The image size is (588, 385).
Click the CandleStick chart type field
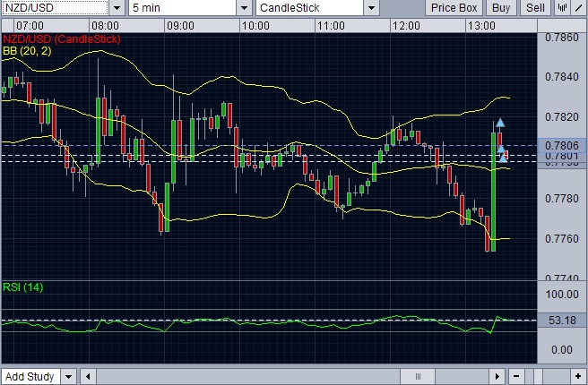coord(310,7)
